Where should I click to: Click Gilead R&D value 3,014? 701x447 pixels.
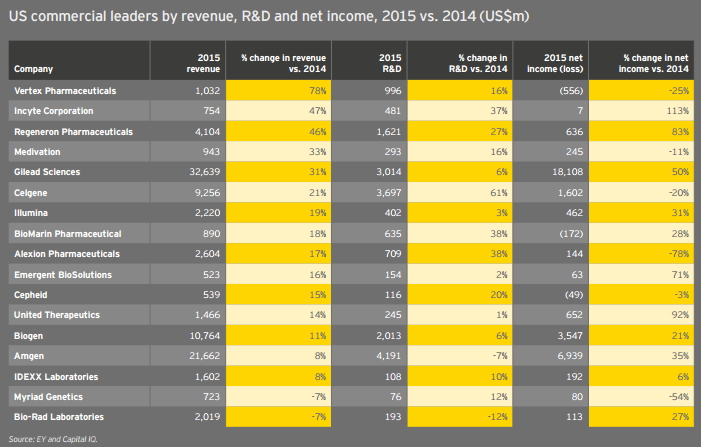[389, 172]
